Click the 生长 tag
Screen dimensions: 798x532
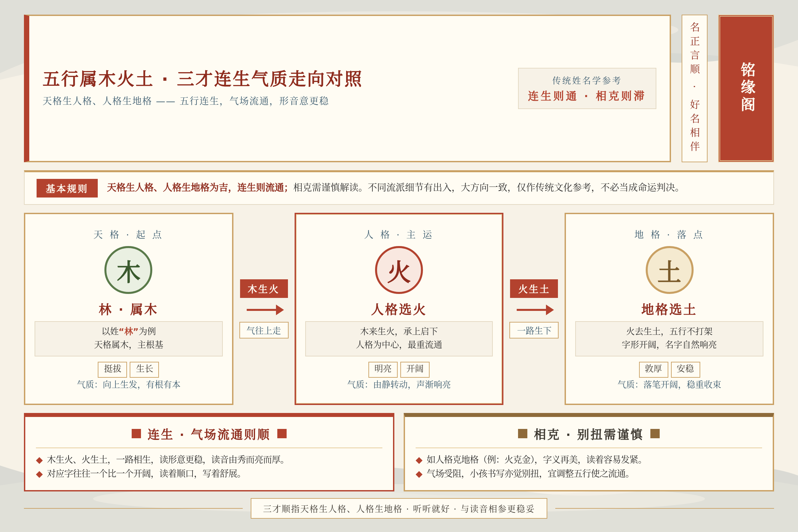[144, 369]
